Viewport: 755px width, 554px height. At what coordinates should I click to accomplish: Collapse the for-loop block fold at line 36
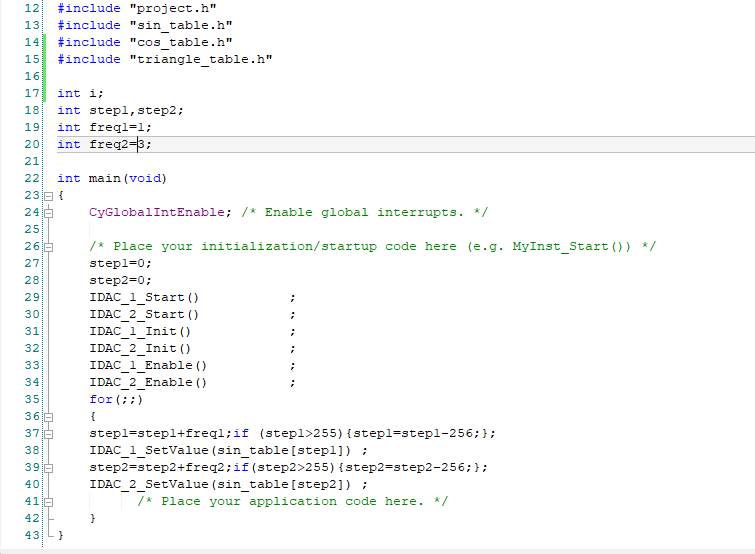[x=48, y=417]
